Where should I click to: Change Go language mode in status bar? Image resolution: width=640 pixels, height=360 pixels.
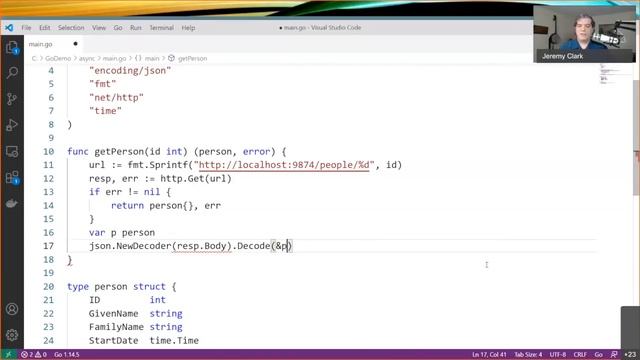coord(598,354)
